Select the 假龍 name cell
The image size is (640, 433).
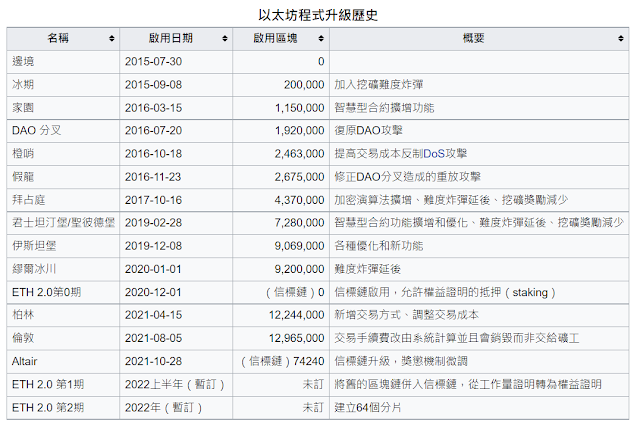click(x=63, y=177)
